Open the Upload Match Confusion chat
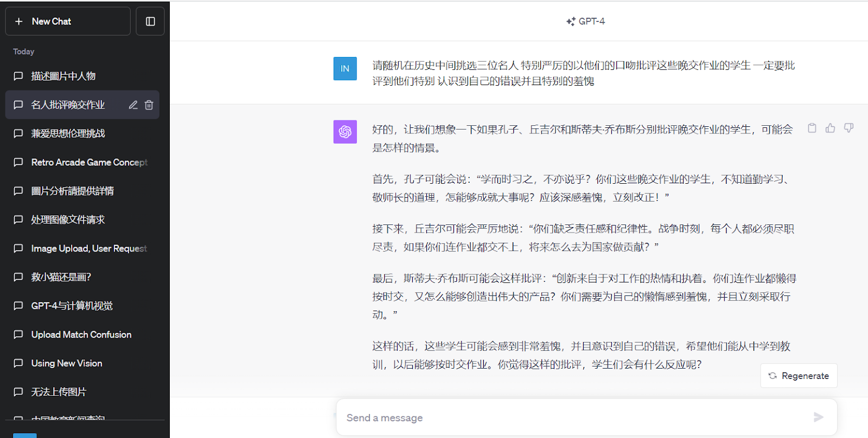 (x=81, y=334)
